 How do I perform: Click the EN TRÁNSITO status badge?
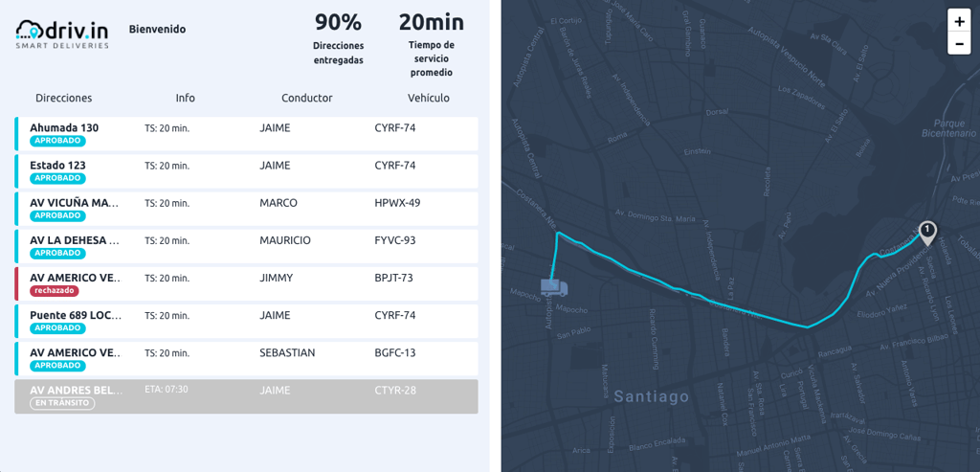(x=62, y=403)
